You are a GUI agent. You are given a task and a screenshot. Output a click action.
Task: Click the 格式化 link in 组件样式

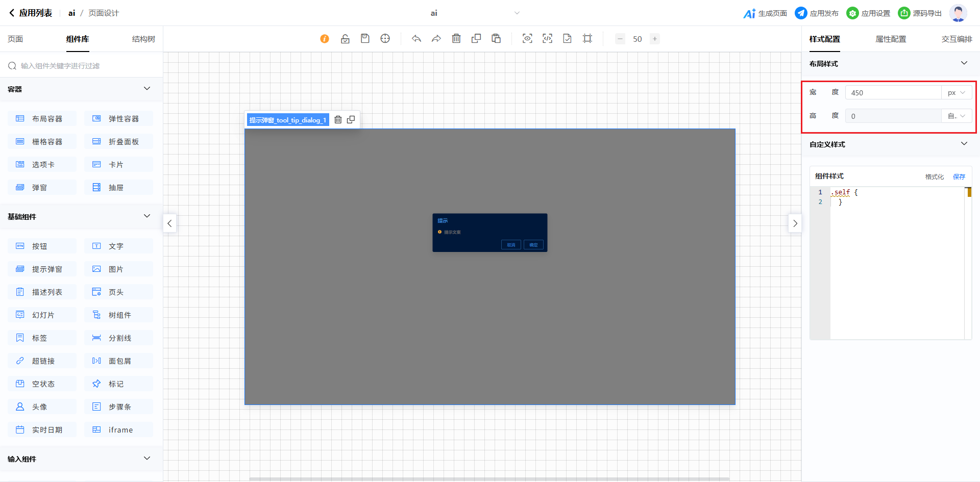click(934, 176)
